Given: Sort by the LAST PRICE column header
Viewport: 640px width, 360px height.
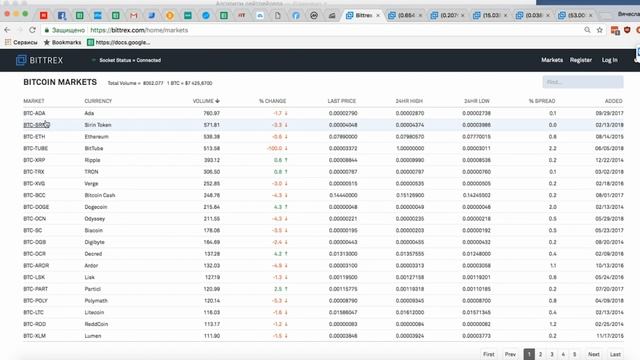Looking at the screenshot, I should 342,101.
